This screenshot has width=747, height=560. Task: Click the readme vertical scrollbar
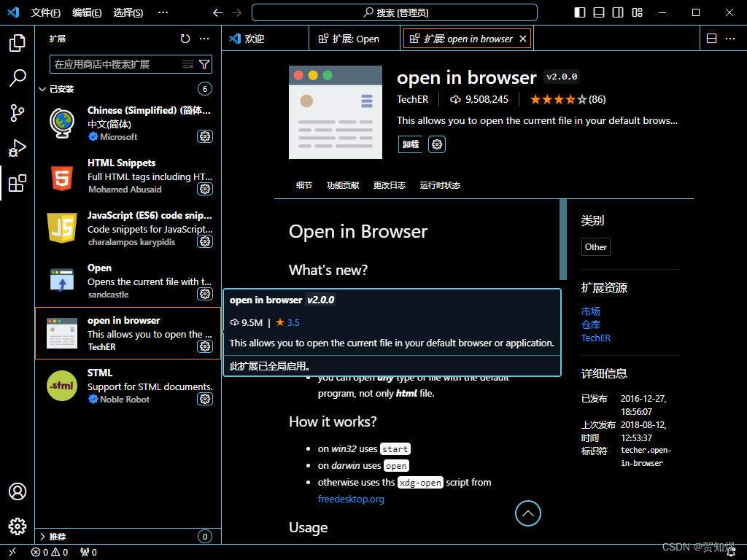click(563, 239)
